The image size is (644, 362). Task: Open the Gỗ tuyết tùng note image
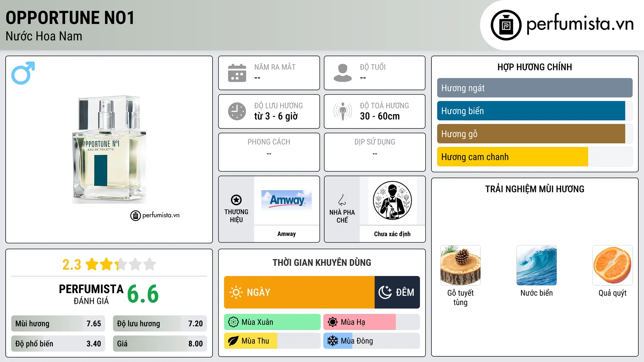[x=460, y=265]
